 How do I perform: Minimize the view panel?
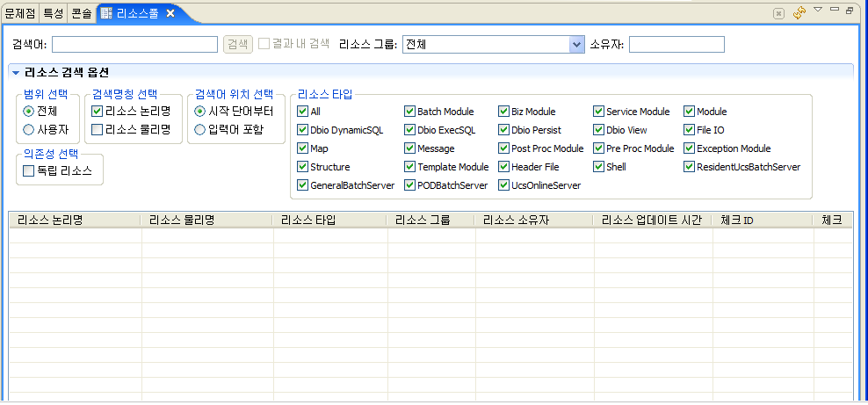point(834,10)
